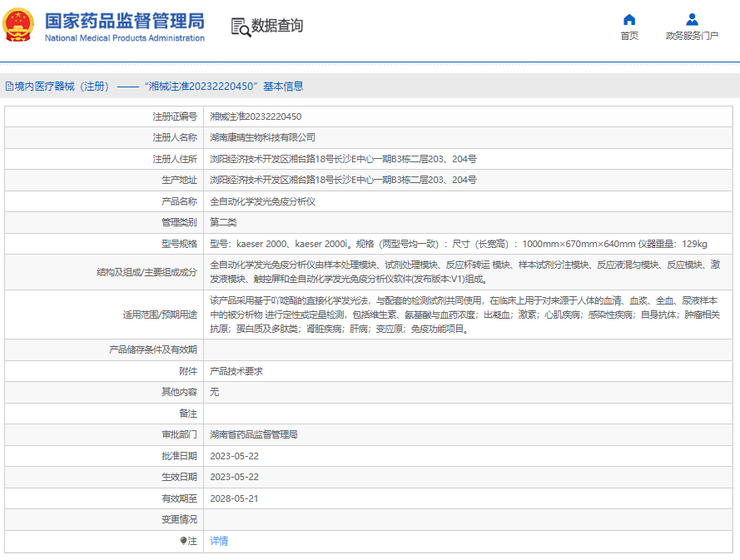Click the 注册证编号 row label
The image size is (740, 560).
[175, 116]
